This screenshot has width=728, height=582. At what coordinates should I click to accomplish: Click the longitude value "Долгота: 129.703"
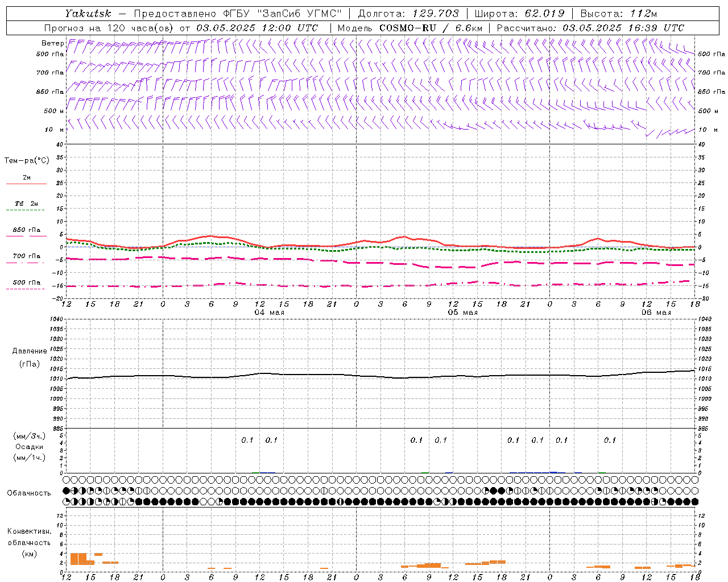(x=408, y=14)
